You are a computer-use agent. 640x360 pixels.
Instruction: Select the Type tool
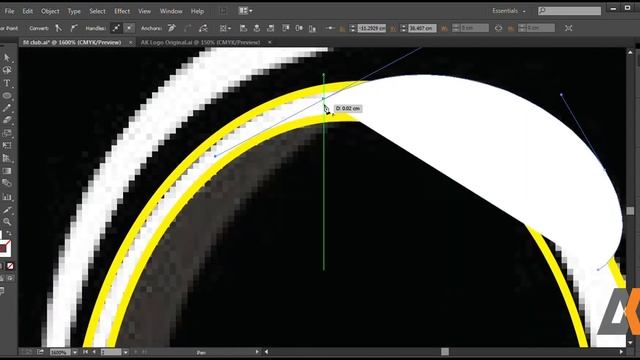[x=7, y=83]
